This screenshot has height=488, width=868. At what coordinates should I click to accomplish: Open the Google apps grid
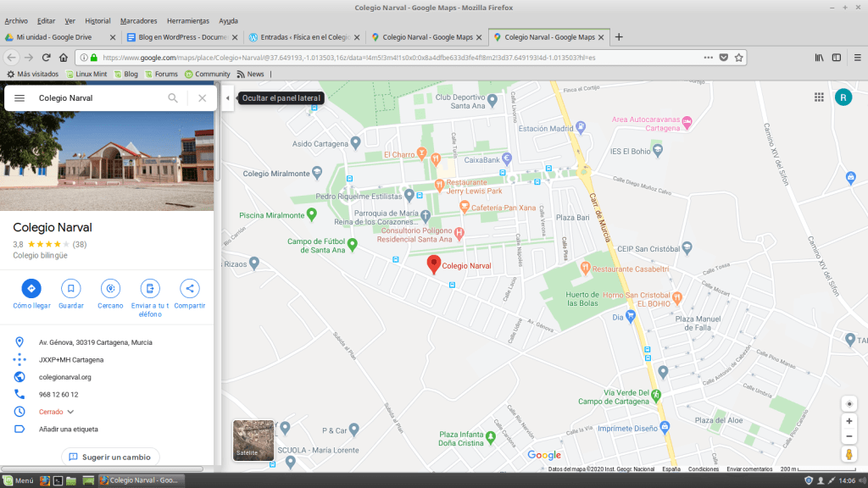[x=819, y=97]
